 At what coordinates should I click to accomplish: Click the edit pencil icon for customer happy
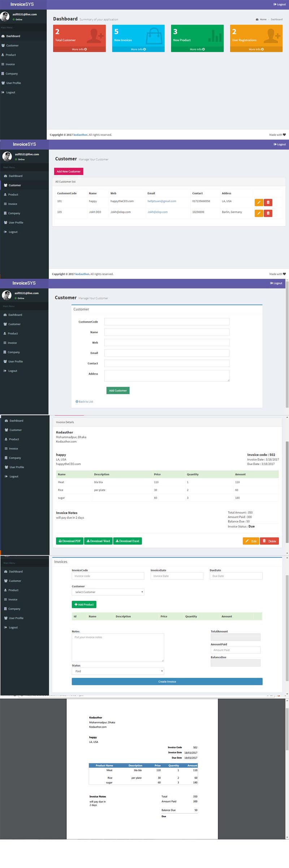259,203
